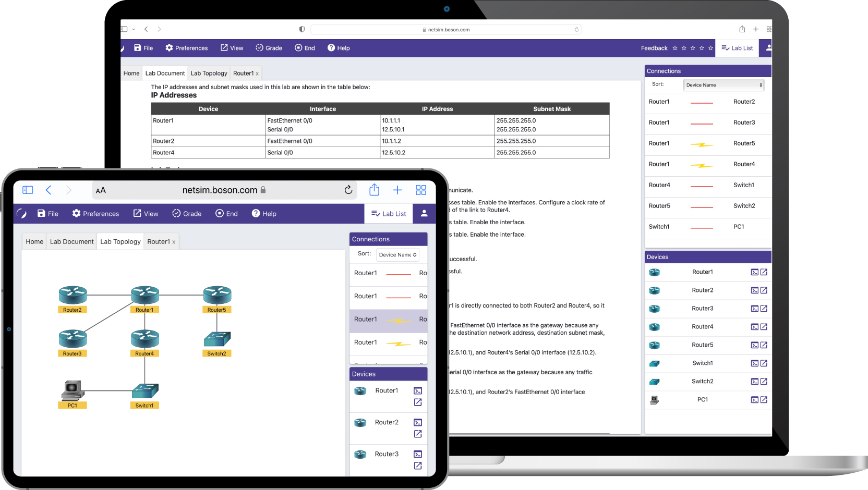The width and height of the screenshot is (868, 490).
Task: Open the tablet's Connections sort dropdown
Action: coord(397,254)
